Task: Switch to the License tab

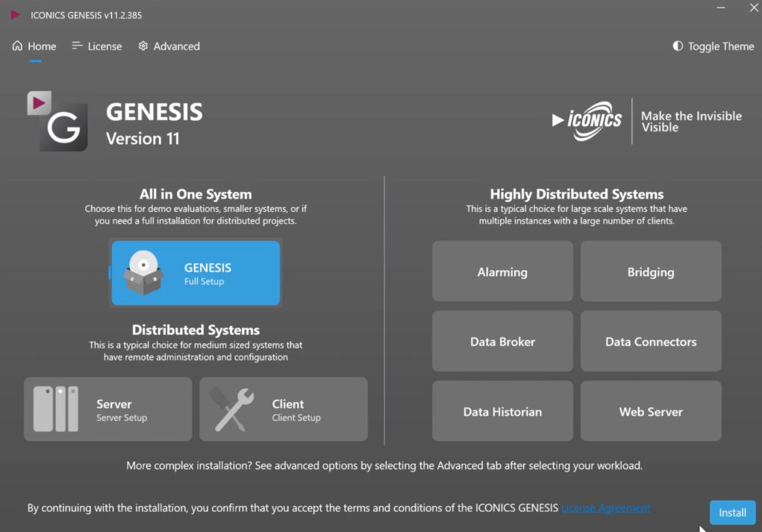Action: point(97,46)
